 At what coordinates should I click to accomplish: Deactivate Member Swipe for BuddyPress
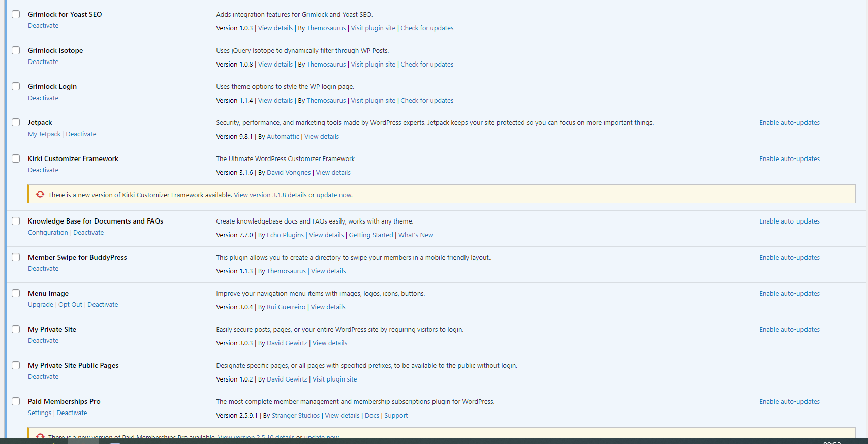point(43,269)
